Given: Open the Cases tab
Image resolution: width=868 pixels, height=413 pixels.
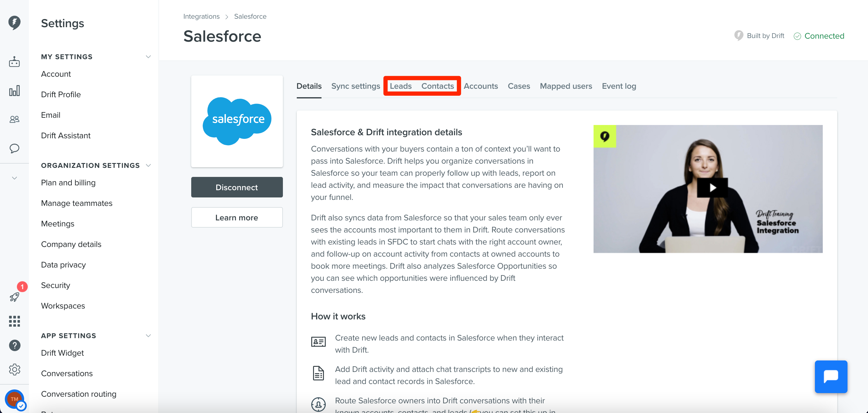Looking at the screenshot, I should 518,86.
